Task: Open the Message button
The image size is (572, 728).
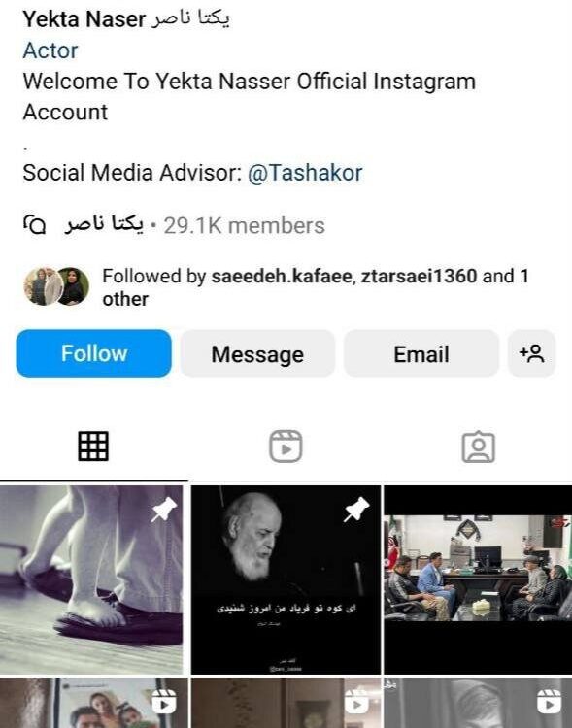Action: (257, 353)
